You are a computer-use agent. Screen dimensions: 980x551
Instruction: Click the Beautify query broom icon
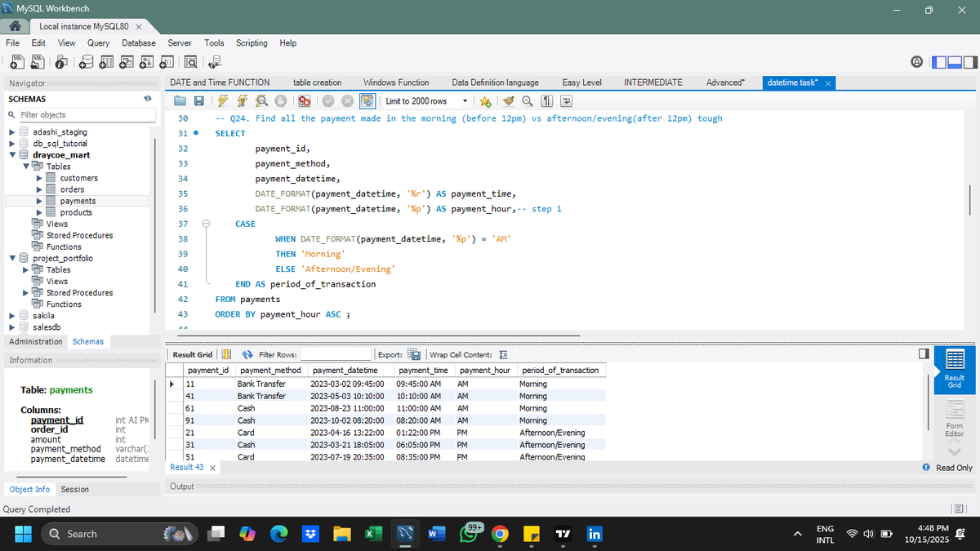point(507,101)
